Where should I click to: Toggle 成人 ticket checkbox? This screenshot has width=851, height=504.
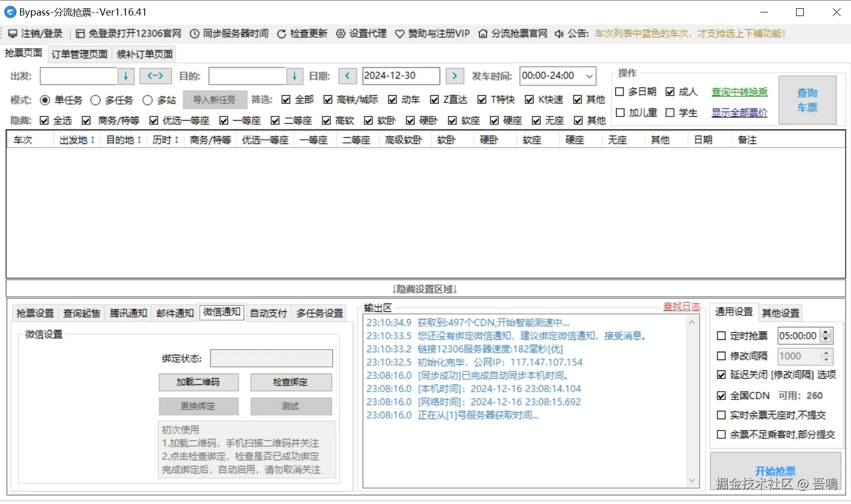pos(670,92)
